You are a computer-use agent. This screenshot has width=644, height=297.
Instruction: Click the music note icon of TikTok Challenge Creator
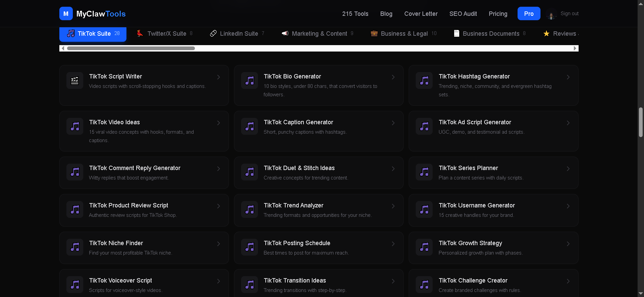[x=424, y=285]
